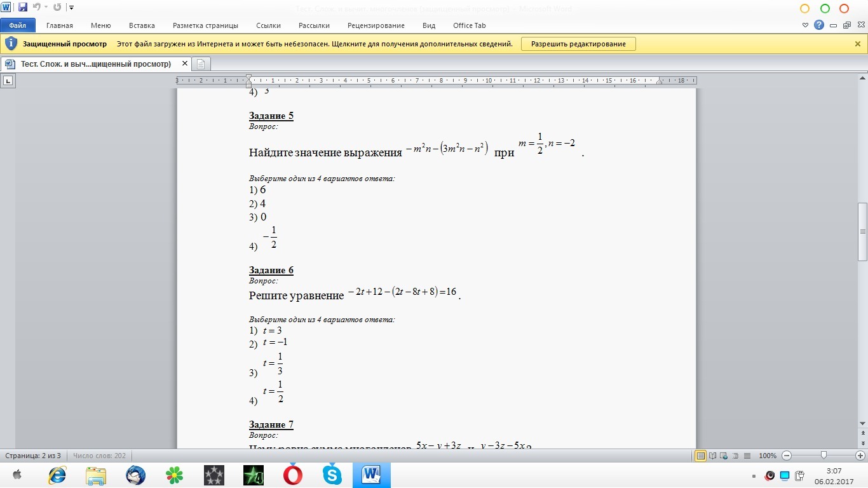
Task: Click answer option 1) 6
Action: 257,190
